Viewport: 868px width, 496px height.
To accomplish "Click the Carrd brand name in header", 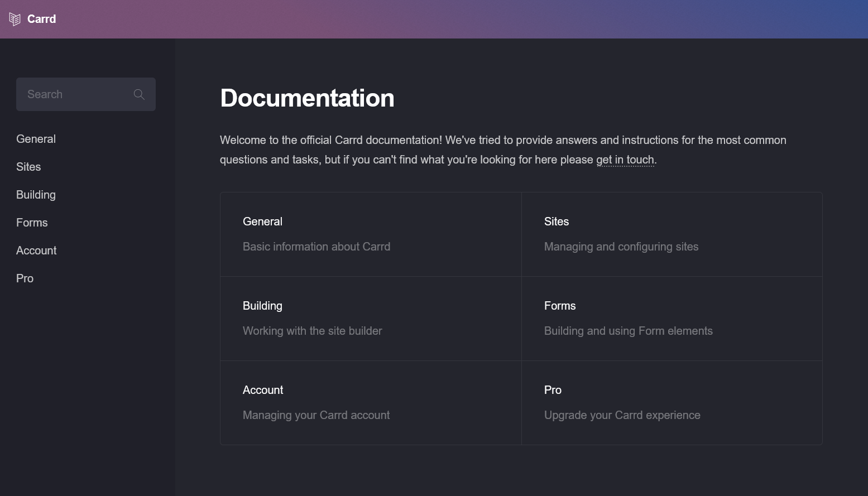I will (42, 19).
